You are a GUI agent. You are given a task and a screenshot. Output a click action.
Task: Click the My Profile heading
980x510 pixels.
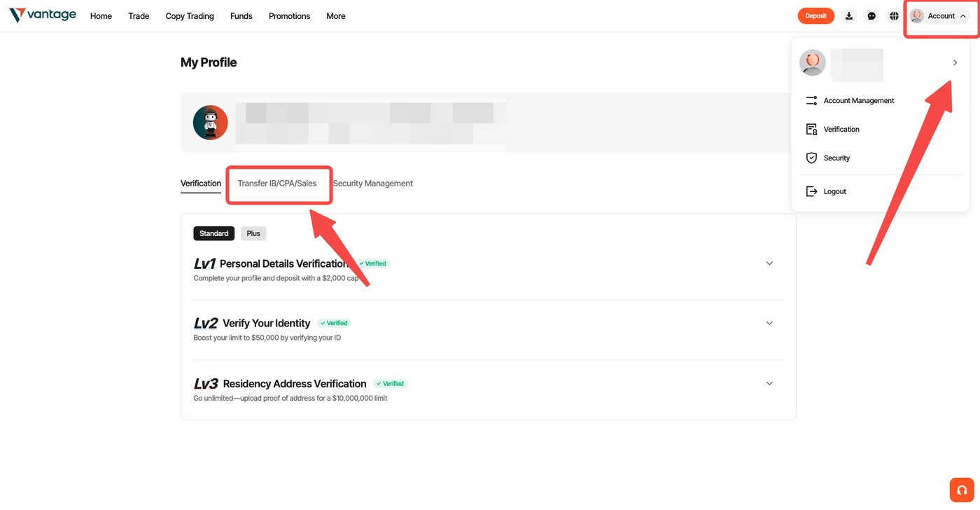[x=209, y=62]
